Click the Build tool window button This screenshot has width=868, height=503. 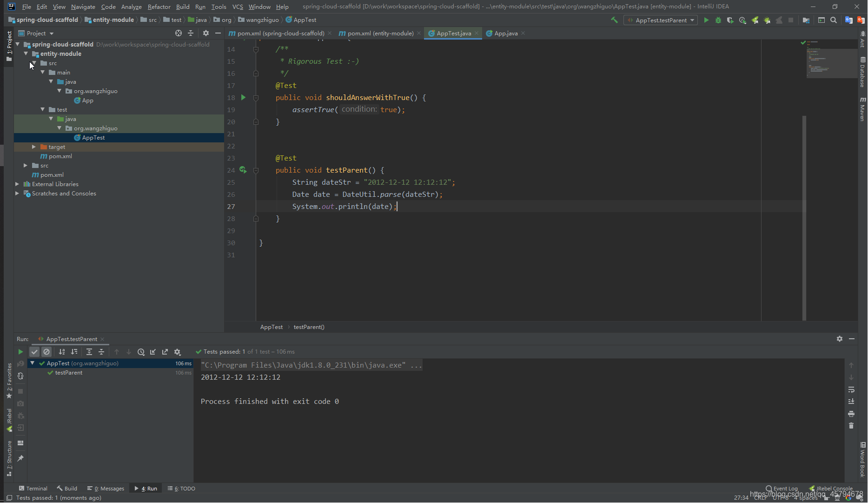(x=67, y=488)
